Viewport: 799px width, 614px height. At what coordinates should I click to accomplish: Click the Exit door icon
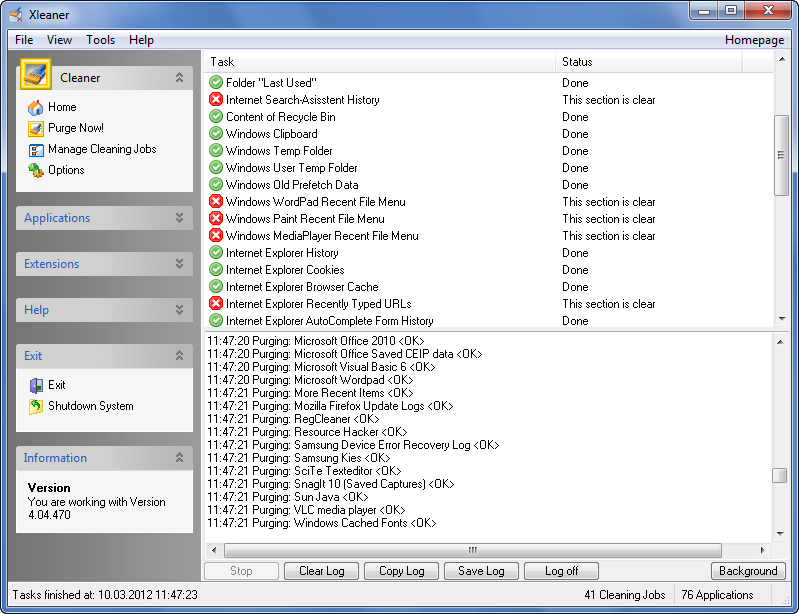tap(36, 385)
